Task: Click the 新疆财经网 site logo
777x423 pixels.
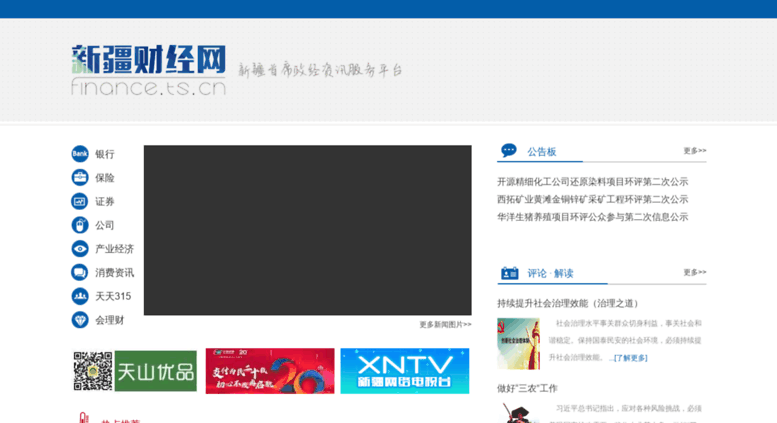Action: 149,69
